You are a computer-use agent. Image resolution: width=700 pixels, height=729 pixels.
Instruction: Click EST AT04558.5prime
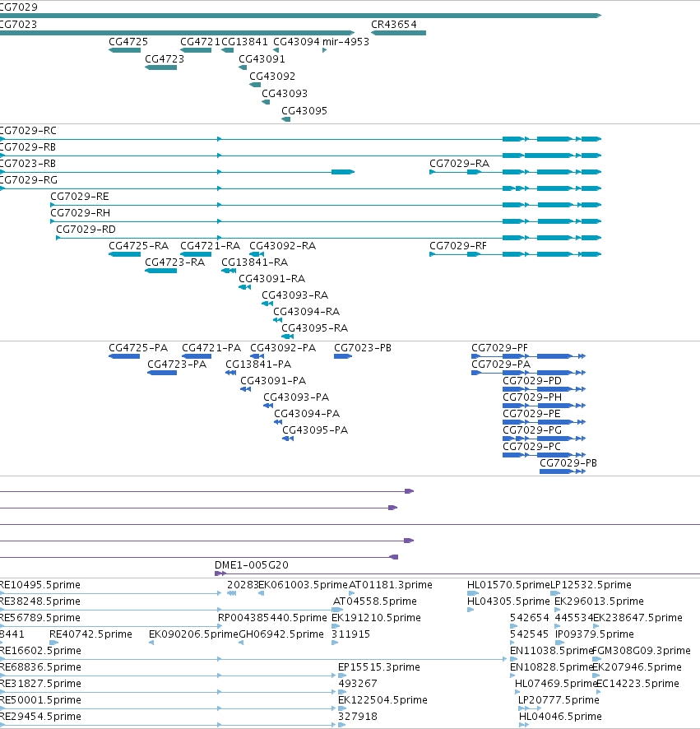coord(338,610)
